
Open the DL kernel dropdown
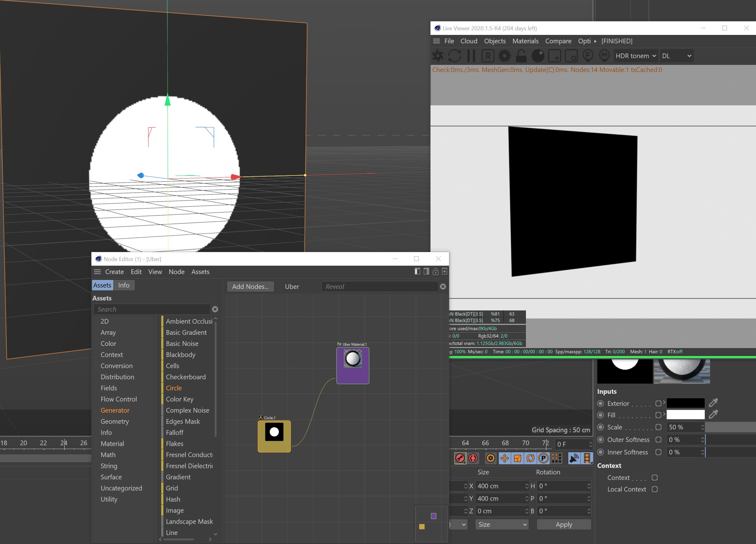coord(676,56)
